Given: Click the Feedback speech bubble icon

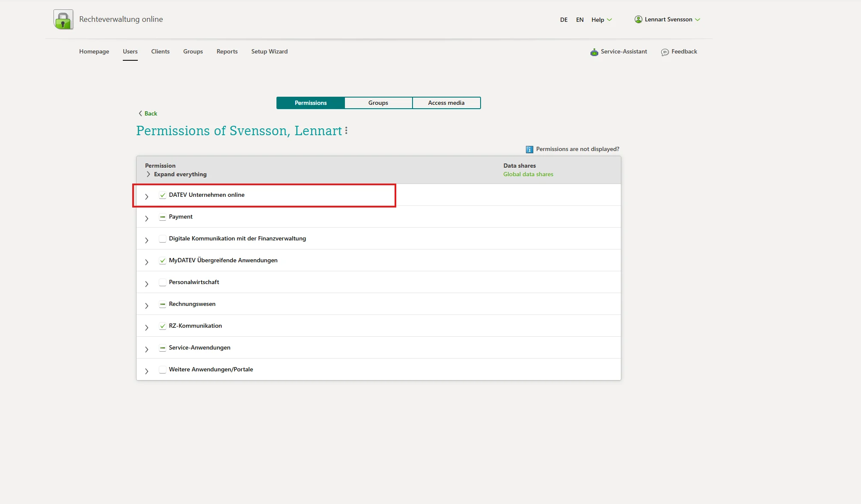Looking at the screenshot, I should tap(665, 52).
